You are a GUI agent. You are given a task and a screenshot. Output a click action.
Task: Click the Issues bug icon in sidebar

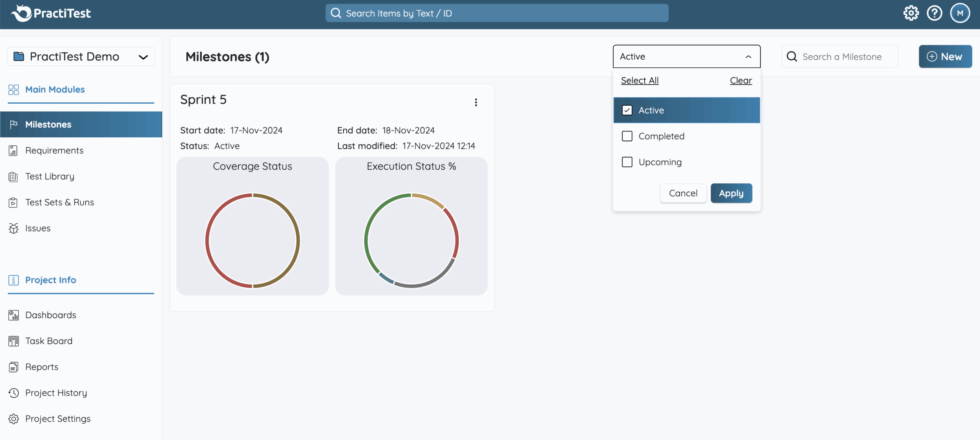click(13, 228)
